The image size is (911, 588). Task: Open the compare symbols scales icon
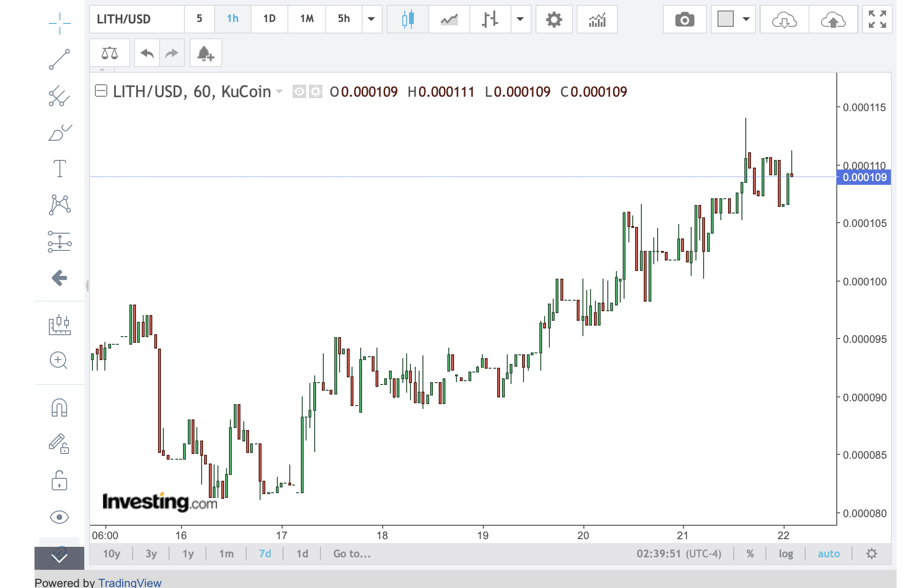(x=110, y=53)
